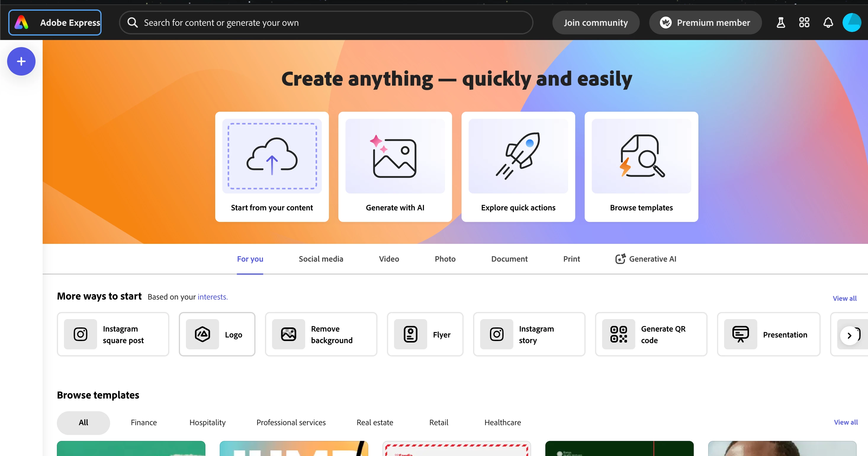Screen dimensions: 868x456
Task: Click the Remove background icon
Action: (x=288, y=334)
